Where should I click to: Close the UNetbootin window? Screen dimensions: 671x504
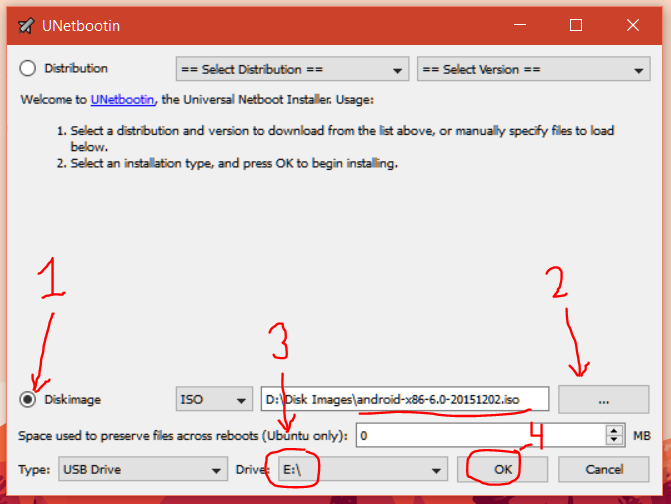tap(633, 25)
